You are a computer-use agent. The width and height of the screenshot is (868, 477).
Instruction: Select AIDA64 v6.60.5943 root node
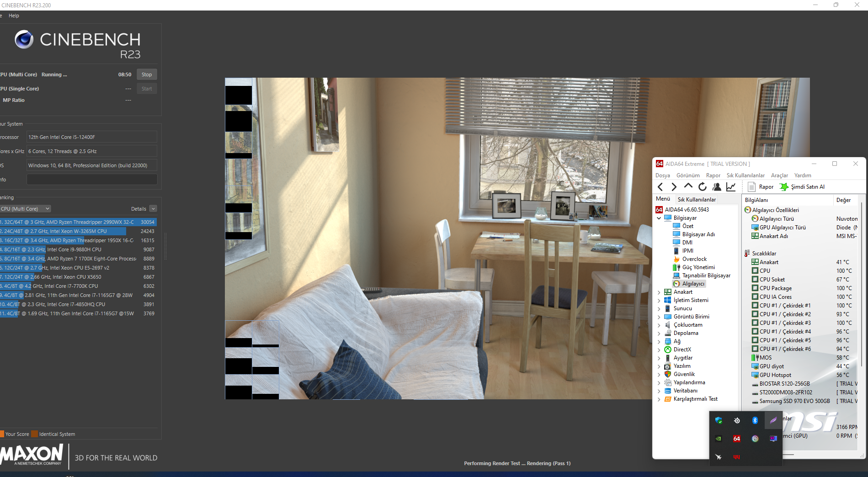682,210
